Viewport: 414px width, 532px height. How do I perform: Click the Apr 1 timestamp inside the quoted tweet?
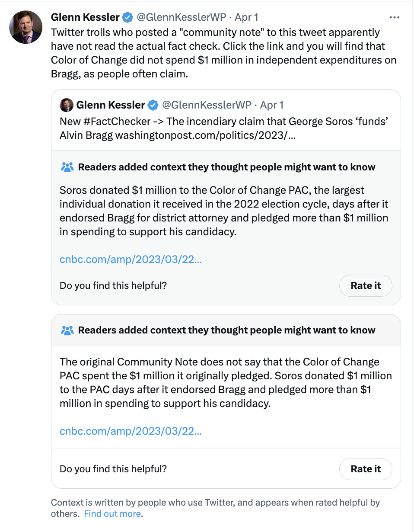[272, 105]
